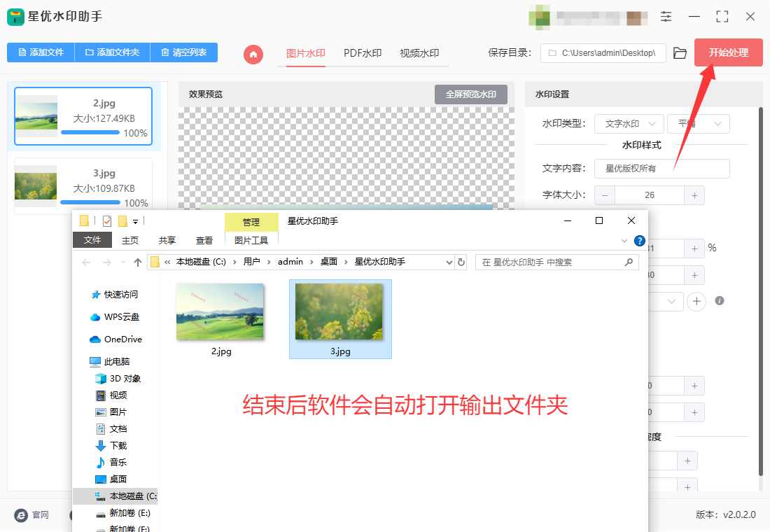The image size is (770, 532).
Task: Open the settings sliders icon in title bar
Action: click(x=666, y=17)
